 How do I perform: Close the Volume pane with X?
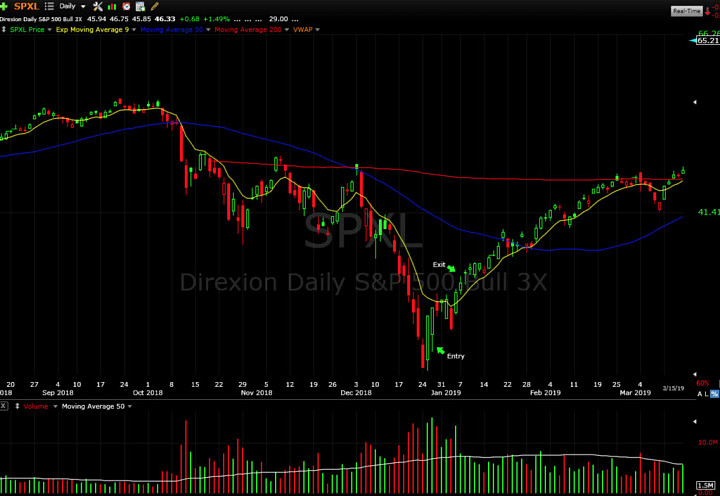4,406
